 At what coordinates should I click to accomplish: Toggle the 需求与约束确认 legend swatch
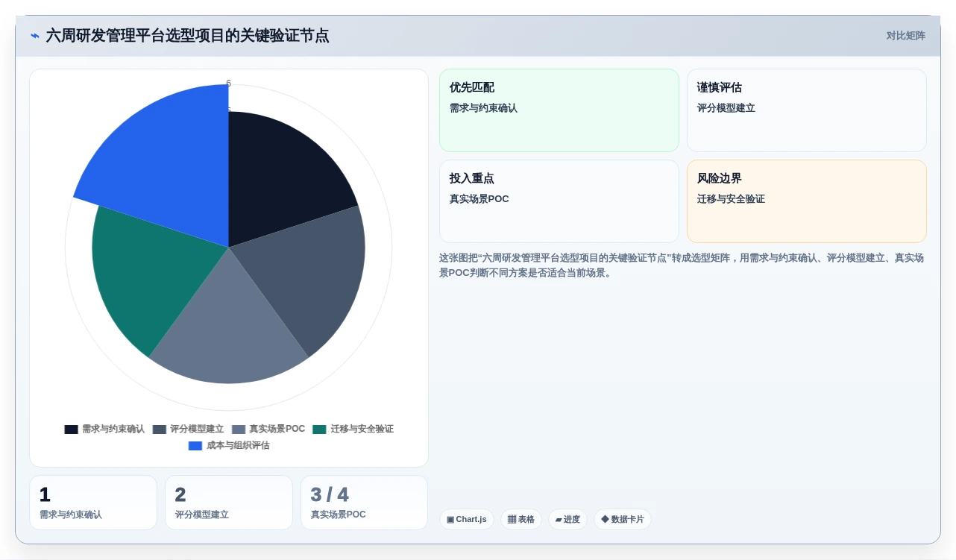pyautogui.click(x=71, y=430)
